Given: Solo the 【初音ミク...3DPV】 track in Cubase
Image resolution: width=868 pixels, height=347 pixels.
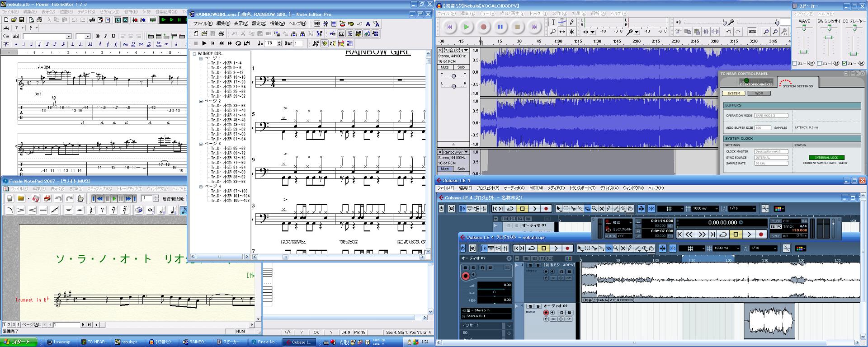Looking at the screenshot, I should click(538, 265).
